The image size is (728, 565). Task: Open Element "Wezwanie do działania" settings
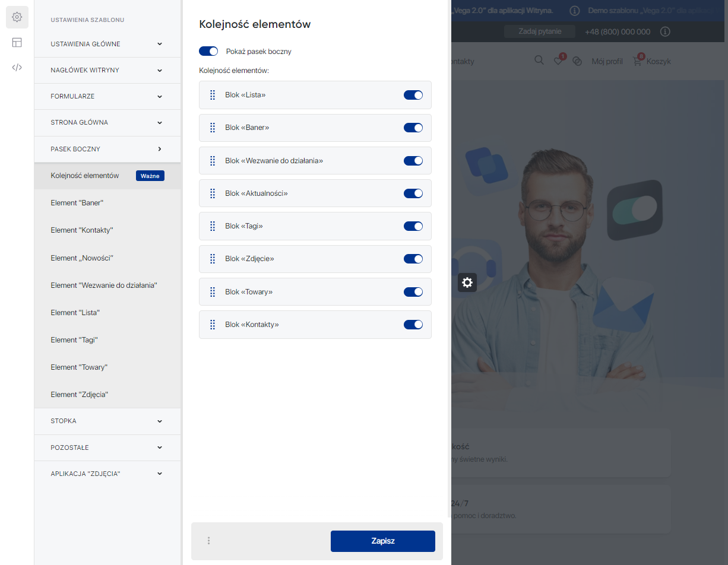tap(104, 285)
